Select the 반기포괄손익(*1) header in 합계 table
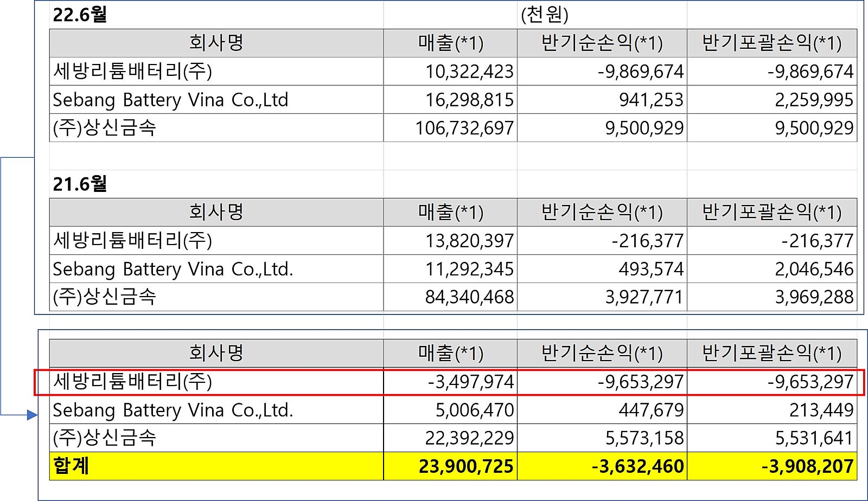 click(x=772, y=354)
